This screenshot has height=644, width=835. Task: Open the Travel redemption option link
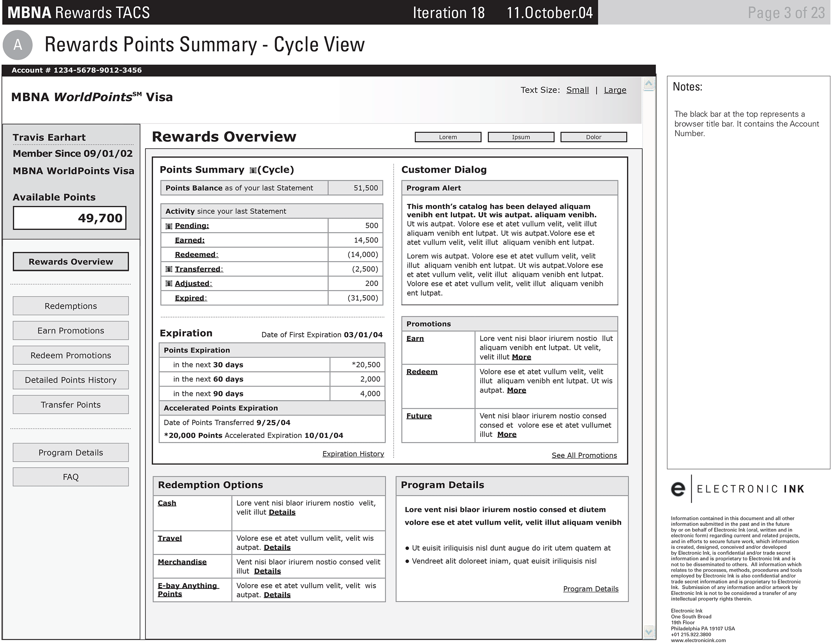click(x=170, y=538)
